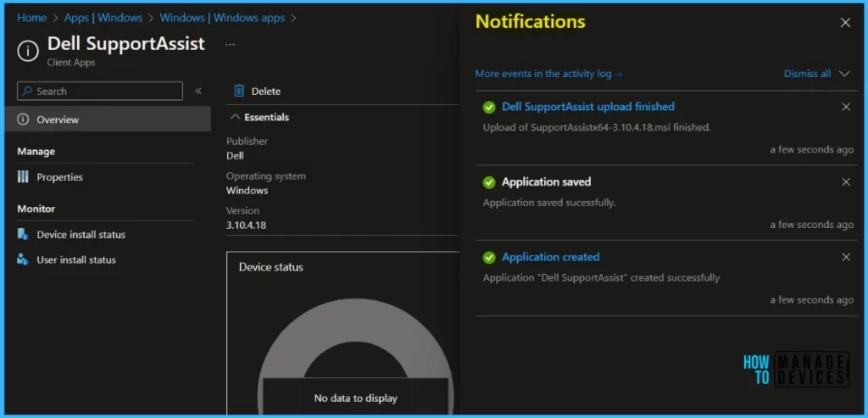Click the Dell SupportAssist info icon
Viewport: 868px width, 418px height.
pos(28,51)
